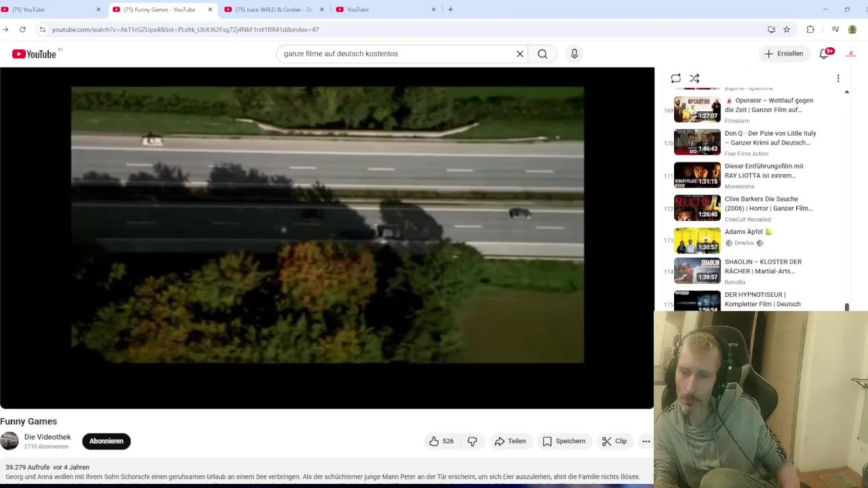
Task: Click Free Films Action channel name
Action: (x=746, y=154)
